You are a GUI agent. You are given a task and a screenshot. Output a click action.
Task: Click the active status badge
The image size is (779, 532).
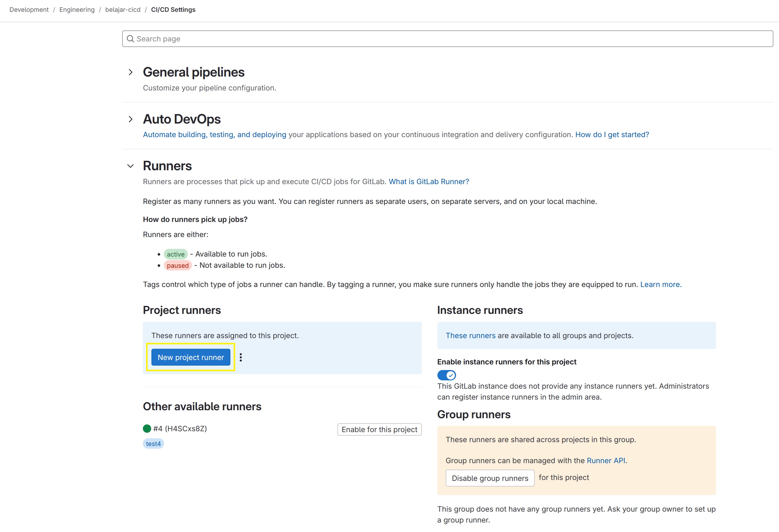(176, 254)
